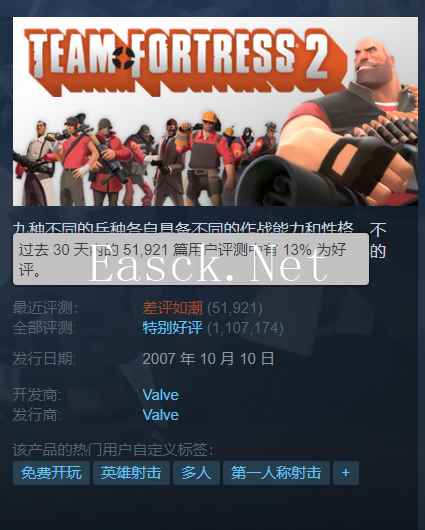Open publisher Valve link beside 发行商
This screenshot has height=530, width=425.
click(161, 415)
